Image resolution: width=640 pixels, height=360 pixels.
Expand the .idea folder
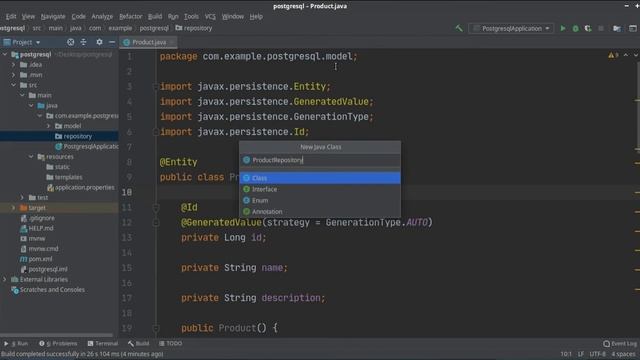tap(13, 64)
